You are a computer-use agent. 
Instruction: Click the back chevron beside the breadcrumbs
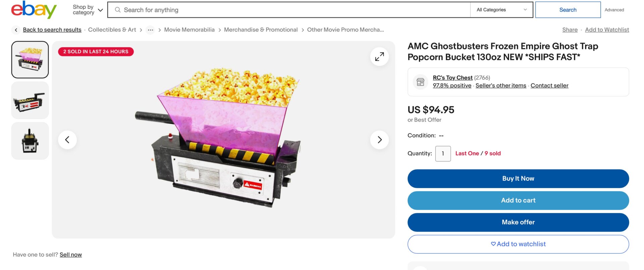[x=16, y=30]
